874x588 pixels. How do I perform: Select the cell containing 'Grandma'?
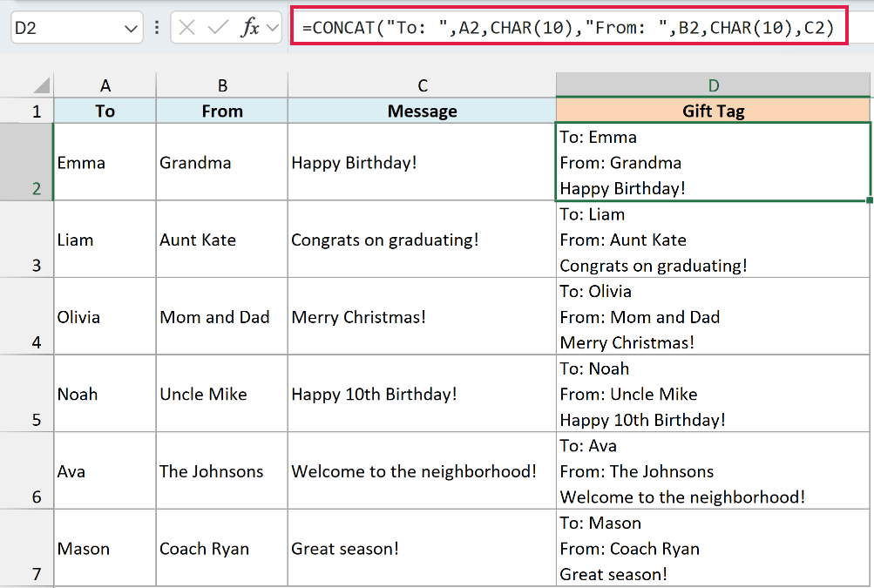tap(222, 162)
